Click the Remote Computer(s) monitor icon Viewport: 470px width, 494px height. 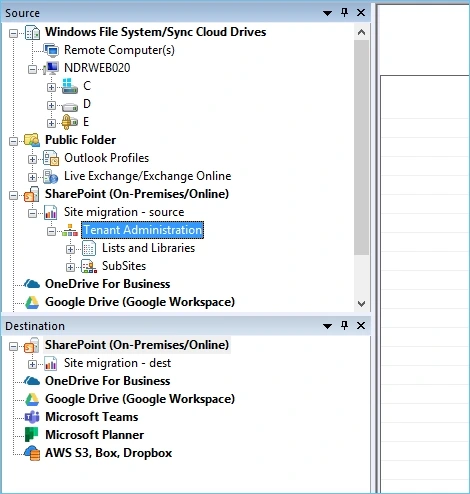[x=51, y=50]
